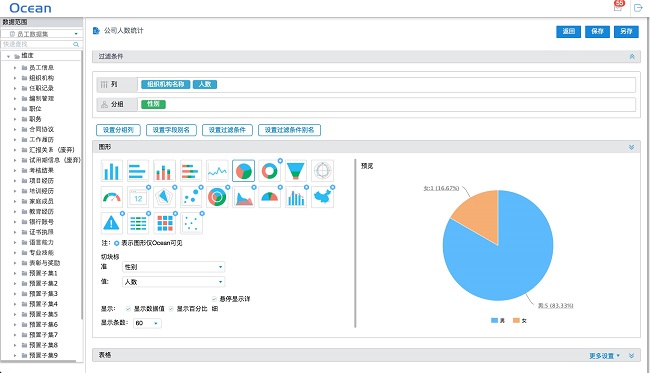Expand the 组织机构 tree folder
This screenshot has width=650, height=373.
(x=15, y=78)
